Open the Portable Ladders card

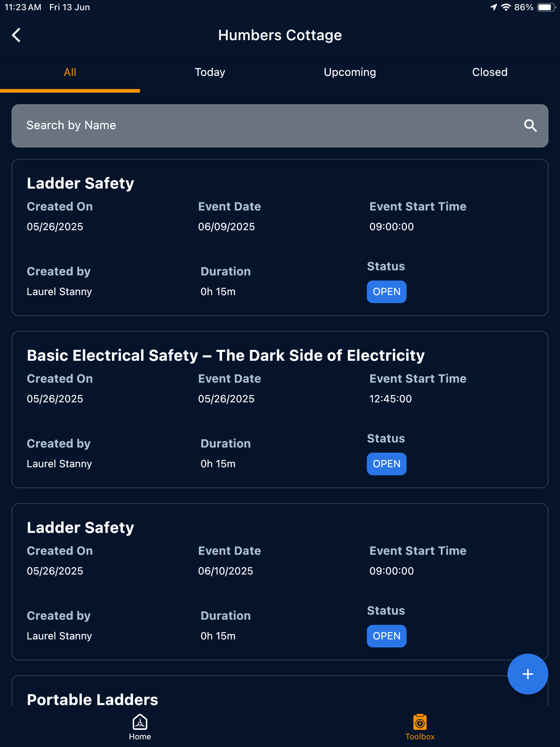coord(93,700)
